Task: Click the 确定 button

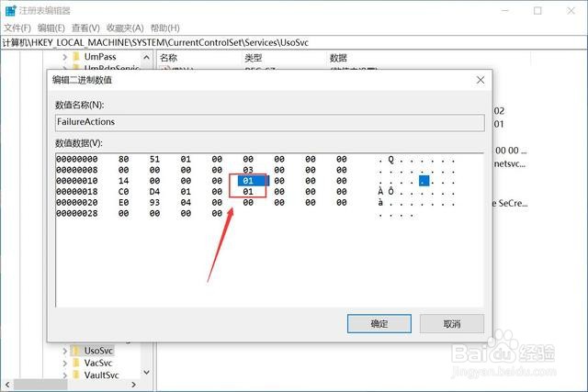Action: click(379, 323)
